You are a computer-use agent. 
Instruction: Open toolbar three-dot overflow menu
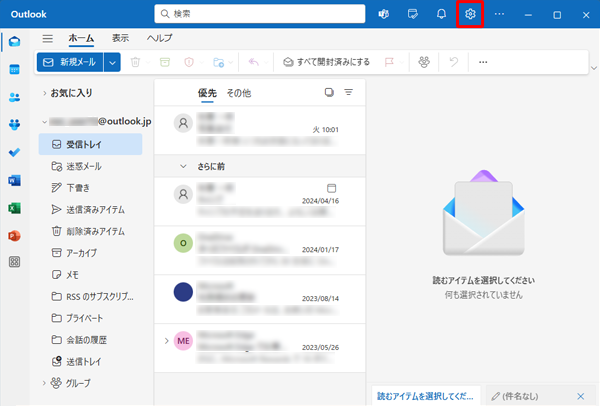coord(483,62)
